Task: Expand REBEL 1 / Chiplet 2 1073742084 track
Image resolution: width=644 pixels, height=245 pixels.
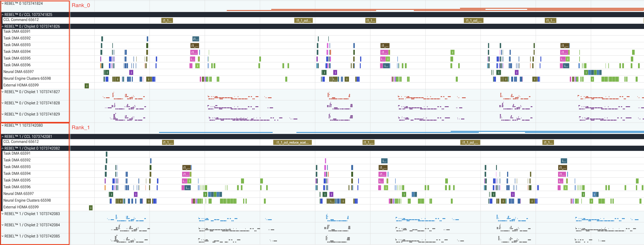Action: coord(3,225)
